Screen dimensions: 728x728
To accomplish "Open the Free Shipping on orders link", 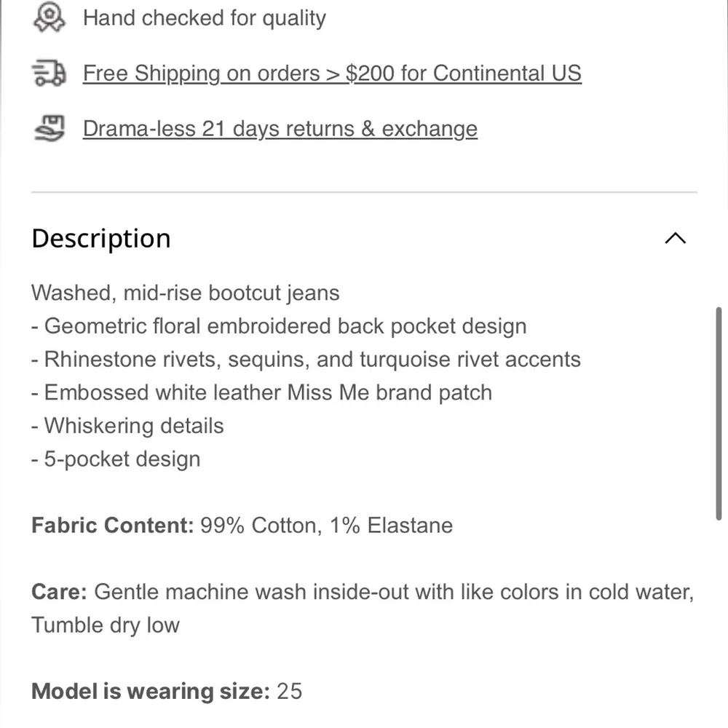I will 332,73.
